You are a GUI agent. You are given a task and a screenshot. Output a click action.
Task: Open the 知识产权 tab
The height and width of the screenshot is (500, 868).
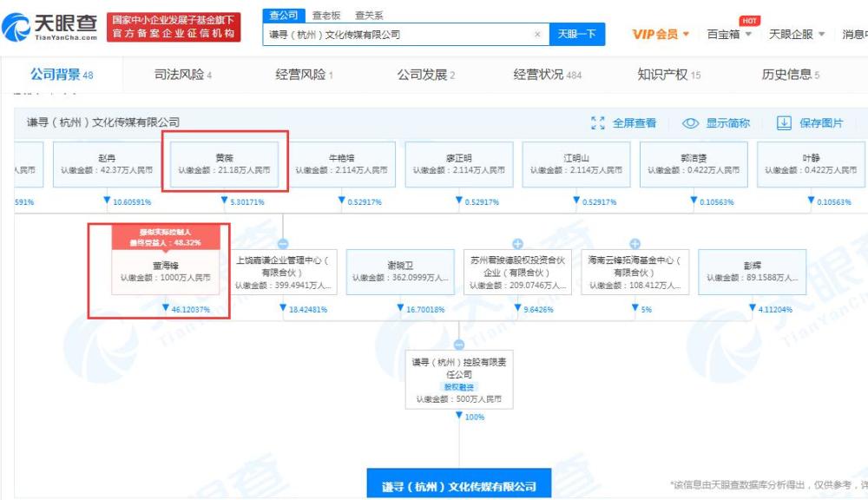pos(668,74)
